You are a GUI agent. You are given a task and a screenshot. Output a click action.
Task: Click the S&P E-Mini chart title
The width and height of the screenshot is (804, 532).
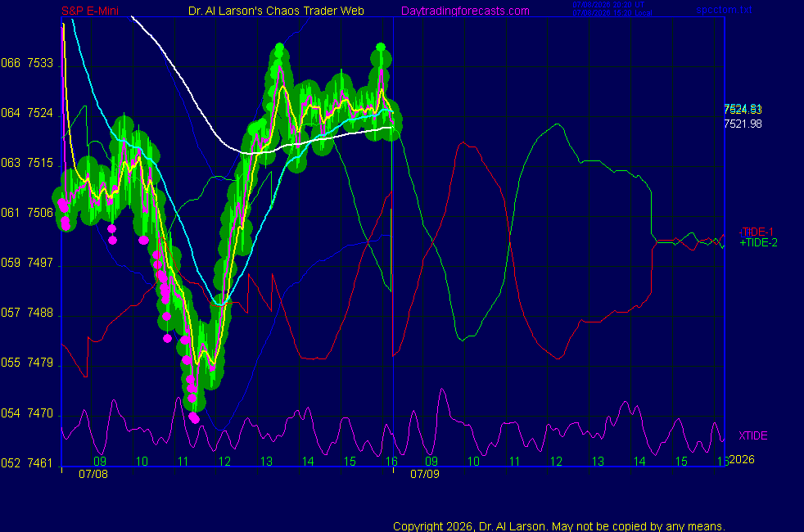pyautogui.click(x=90, y=11)
